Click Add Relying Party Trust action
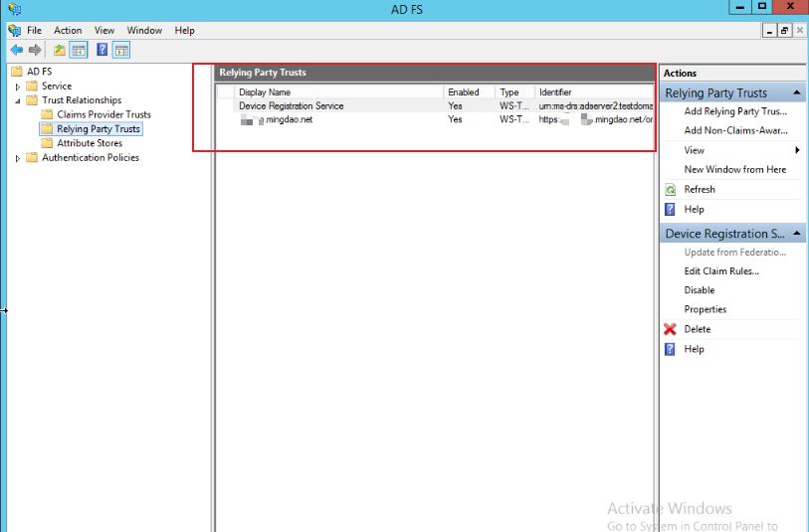 pos(735,111)
